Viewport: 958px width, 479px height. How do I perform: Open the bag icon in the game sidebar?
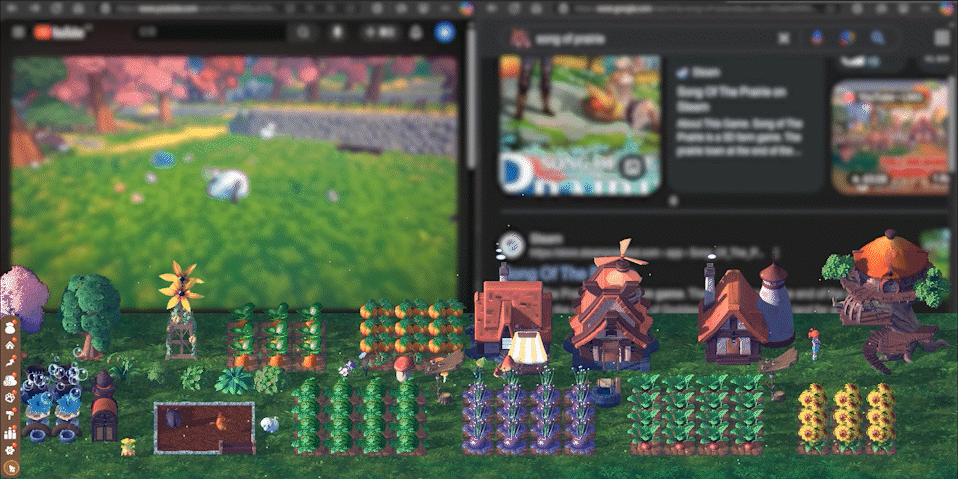tap(10, 329)
